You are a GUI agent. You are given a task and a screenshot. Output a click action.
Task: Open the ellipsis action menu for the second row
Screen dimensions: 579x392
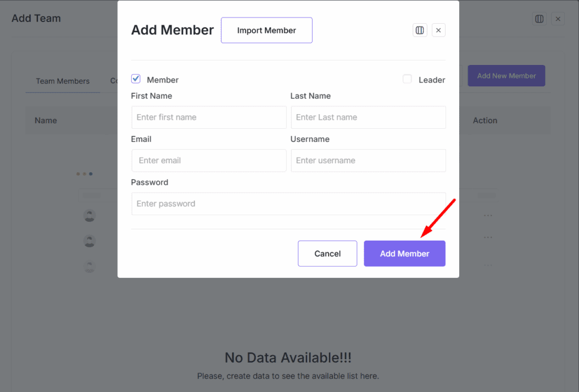coord(487,238)
